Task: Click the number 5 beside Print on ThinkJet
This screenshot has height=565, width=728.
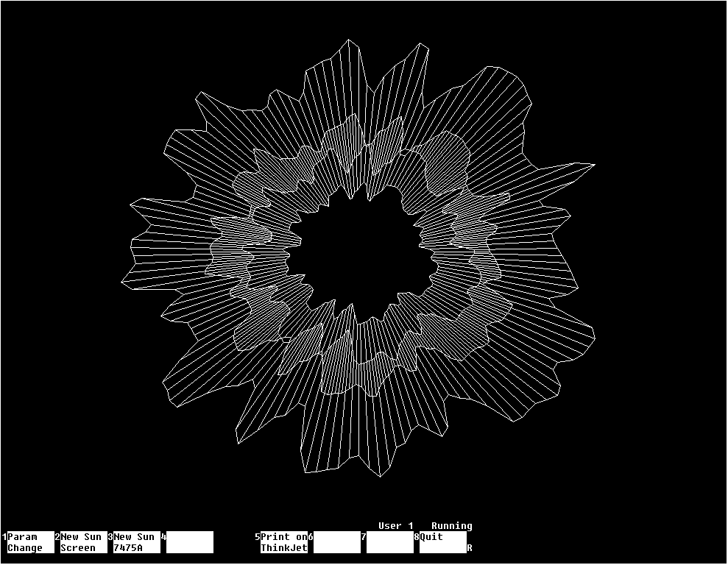Action: pos(258,537)
